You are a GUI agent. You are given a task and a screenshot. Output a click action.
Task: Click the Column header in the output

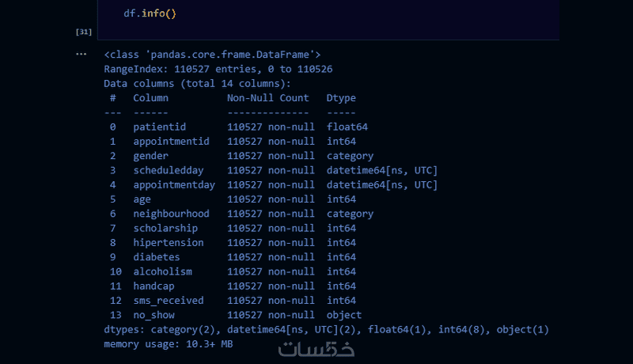tap(150, 98)
